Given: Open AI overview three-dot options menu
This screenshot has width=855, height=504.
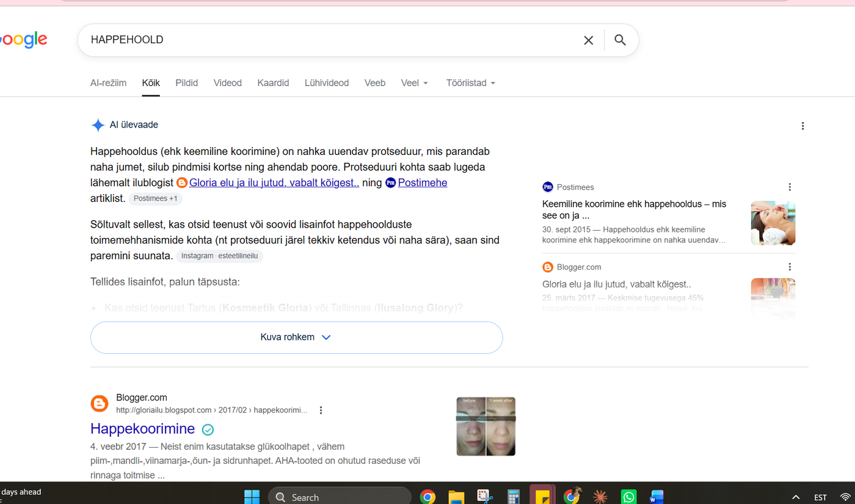Looking at the screenshot, I should coord(802,126).
